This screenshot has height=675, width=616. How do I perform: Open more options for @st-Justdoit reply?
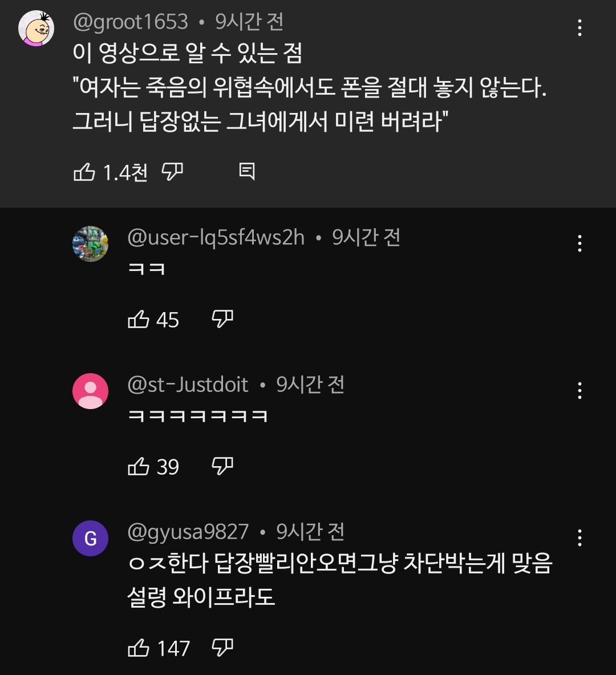coord(579,390)
